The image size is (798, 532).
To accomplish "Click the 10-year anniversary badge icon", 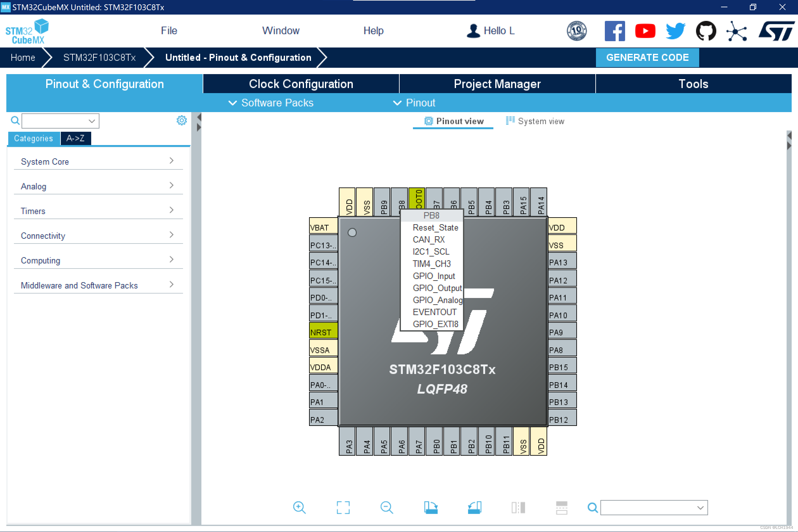I will pyautogui.click(x=576, y=31).
